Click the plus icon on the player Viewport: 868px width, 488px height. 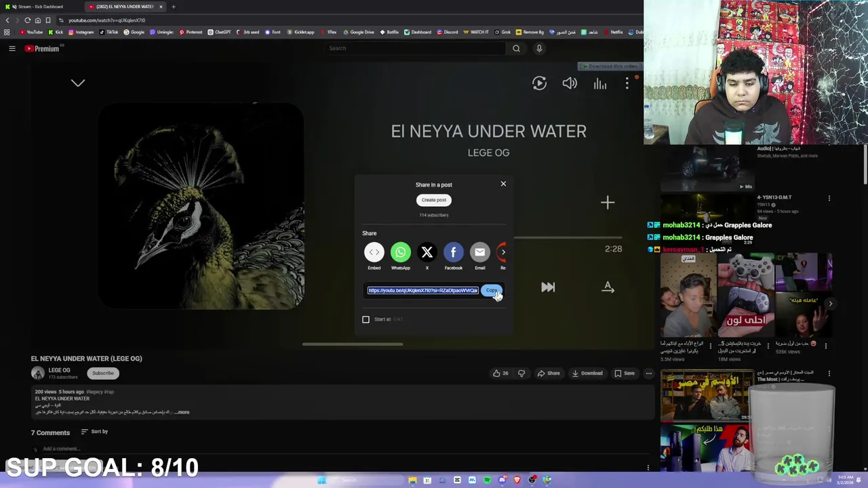[608, 203]
